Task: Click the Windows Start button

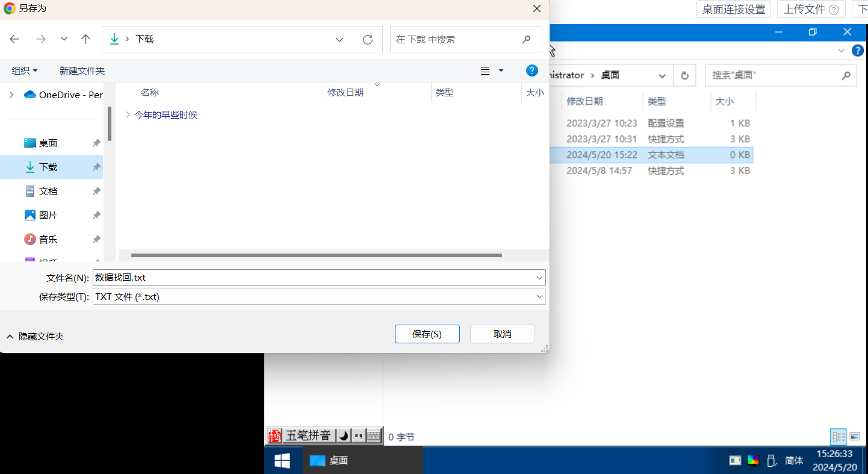Action: 282,461
